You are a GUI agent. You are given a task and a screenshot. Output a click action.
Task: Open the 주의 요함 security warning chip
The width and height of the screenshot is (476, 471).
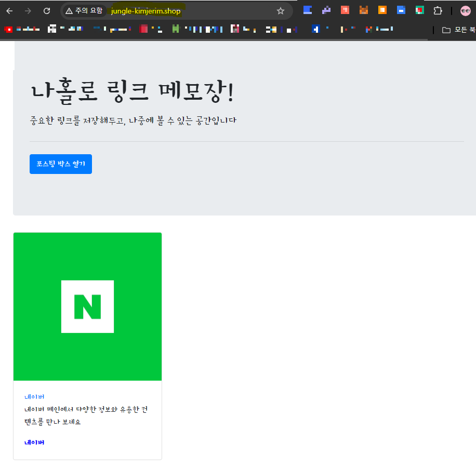click(x=84, y=11)
